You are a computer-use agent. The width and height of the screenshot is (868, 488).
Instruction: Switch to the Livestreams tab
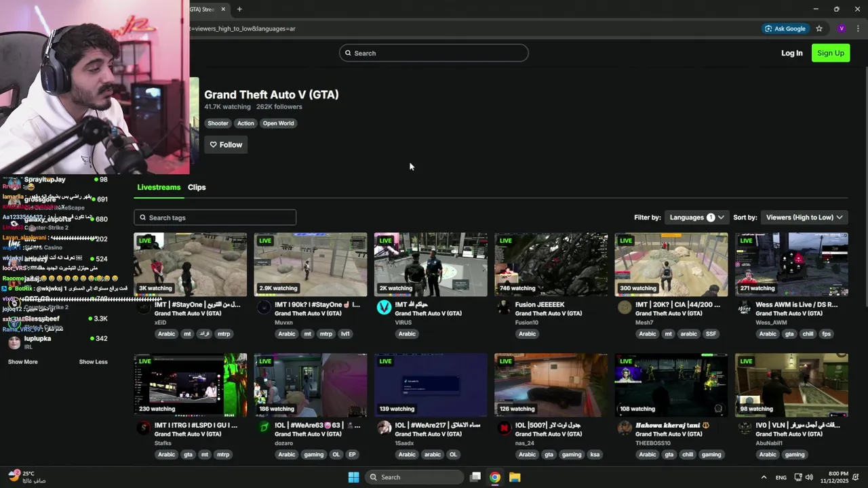point(159,187)
